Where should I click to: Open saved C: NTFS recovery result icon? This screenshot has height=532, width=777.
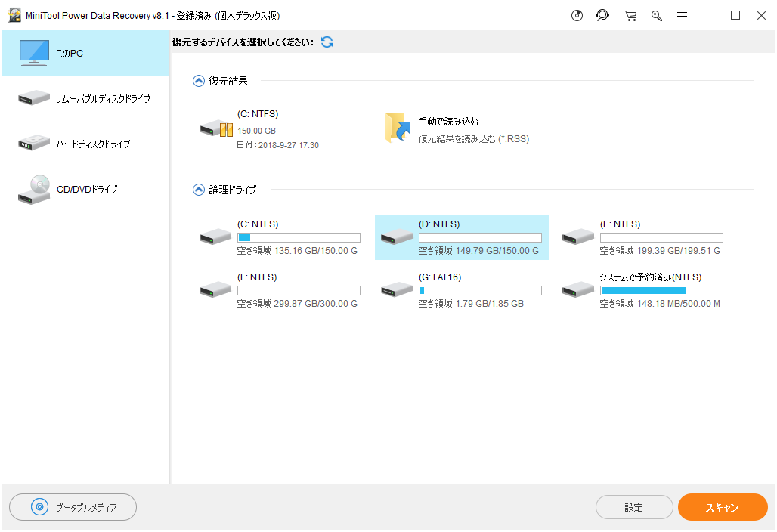[x=216, y=128]
